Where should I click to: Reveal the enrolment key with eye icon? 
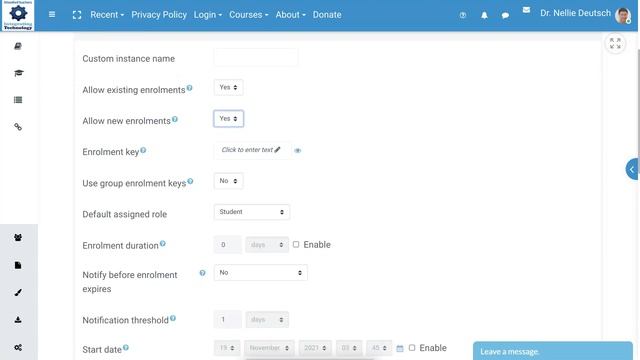tap(298, 151)
